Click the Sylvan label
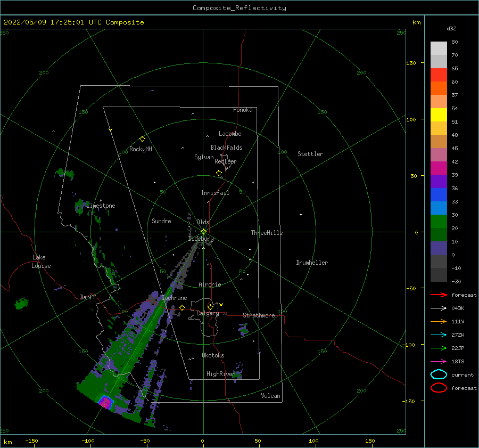479x448 pixels. [204, 157]
